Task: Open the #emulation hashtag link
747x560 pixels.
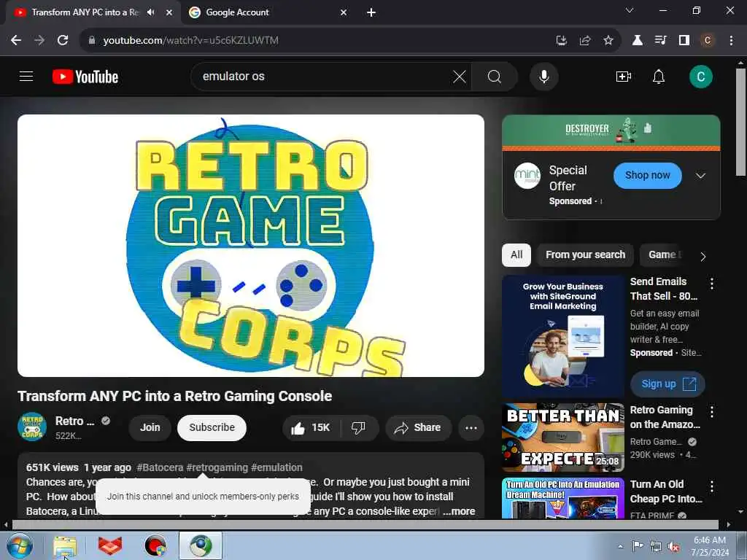Action: click(x=276, y=467)
